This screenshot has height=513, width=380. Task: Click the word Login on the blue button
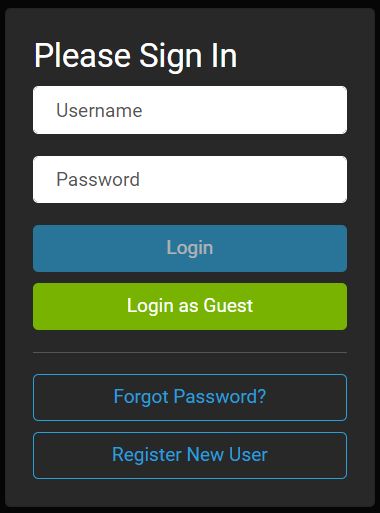pos(190,248)
